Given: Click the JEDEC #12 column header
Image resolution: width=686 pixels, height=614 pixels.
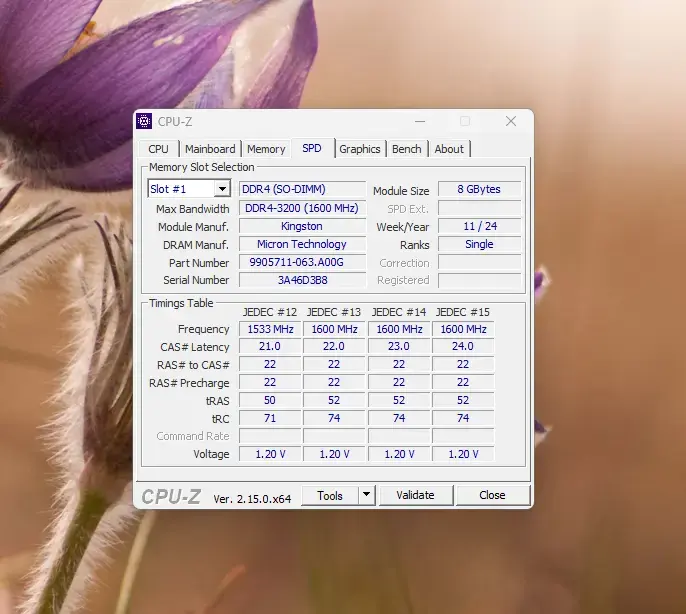Looking at the screenshot, I should pos(270,312).
